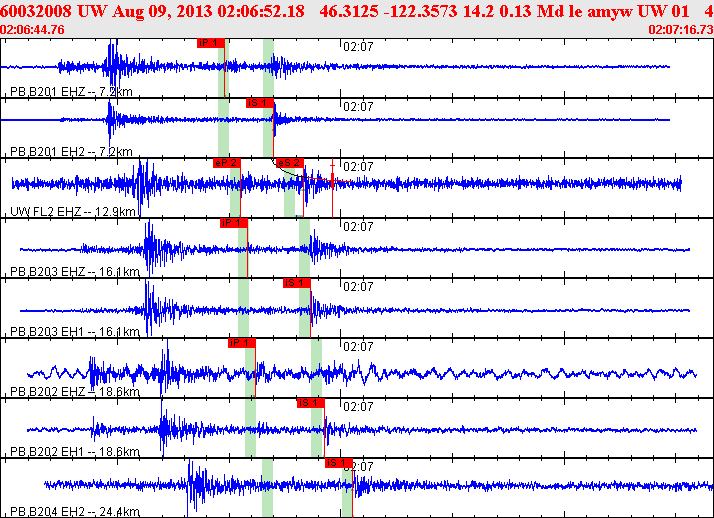
Task: Click the iP 1 pick flag on B201 EHZ
Action: [211, 43]
